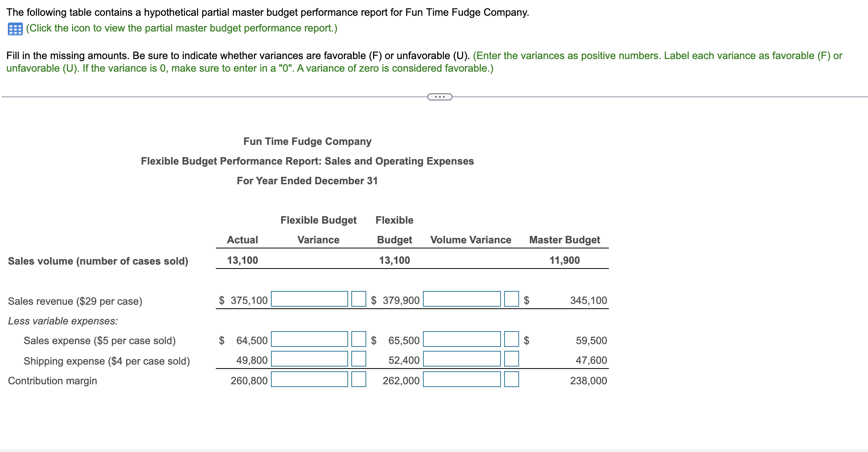Expand the ellipsis divider control

439,96
